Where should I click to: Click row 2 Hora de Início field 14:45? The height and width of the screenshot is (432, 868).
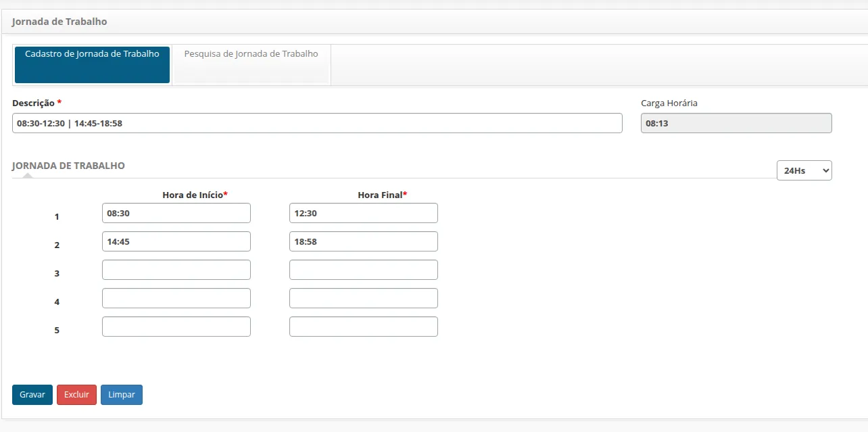tap(176, 241)
